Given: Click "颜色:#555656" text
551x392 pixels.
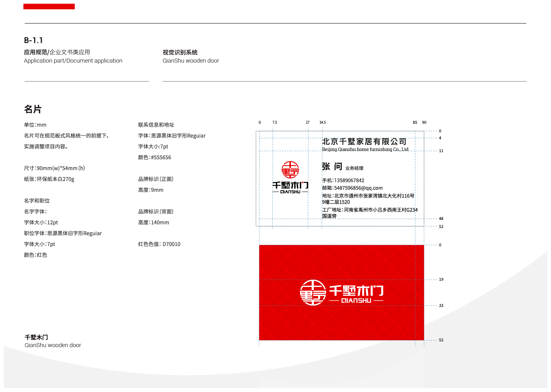Looking at the screenshot, I should tap(155, 157).
